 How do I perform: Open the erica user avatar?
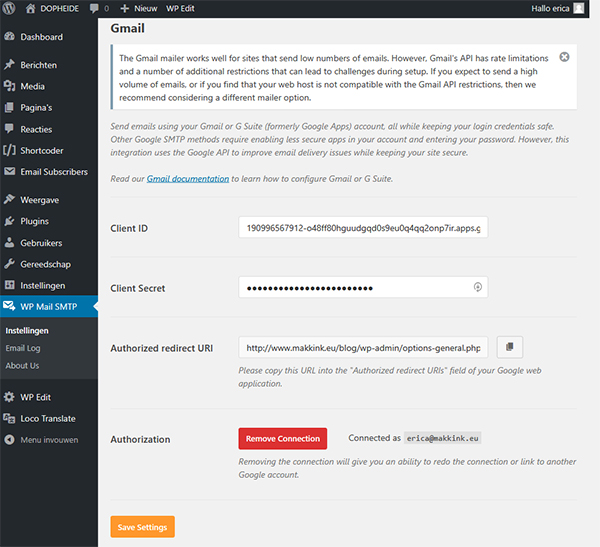579,8
